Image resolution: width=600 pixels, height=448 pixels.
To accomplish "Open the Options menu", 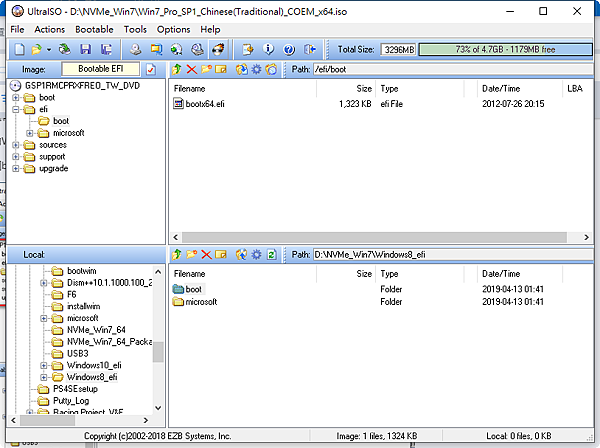I will pos(173,29).
